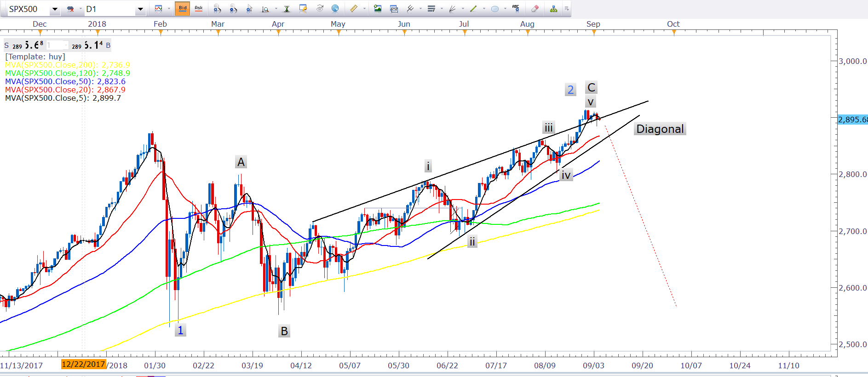Click the zoom in magnifier icon

point(218,9)
